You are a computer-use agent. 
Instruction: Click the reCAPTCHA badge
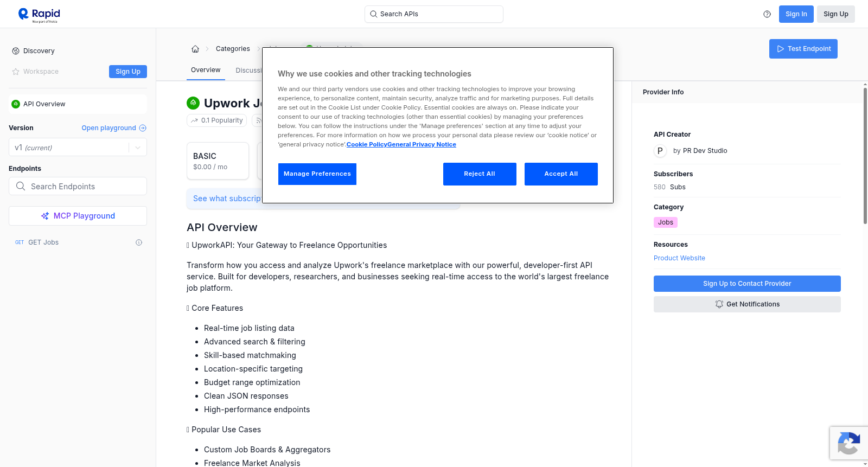click(x=848, y=443)
